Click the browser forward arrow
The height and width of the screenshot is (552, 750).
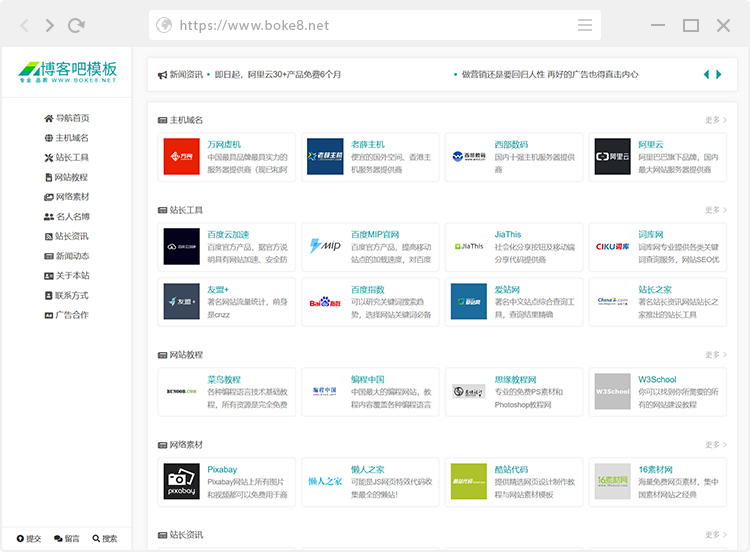pos(50,25)
